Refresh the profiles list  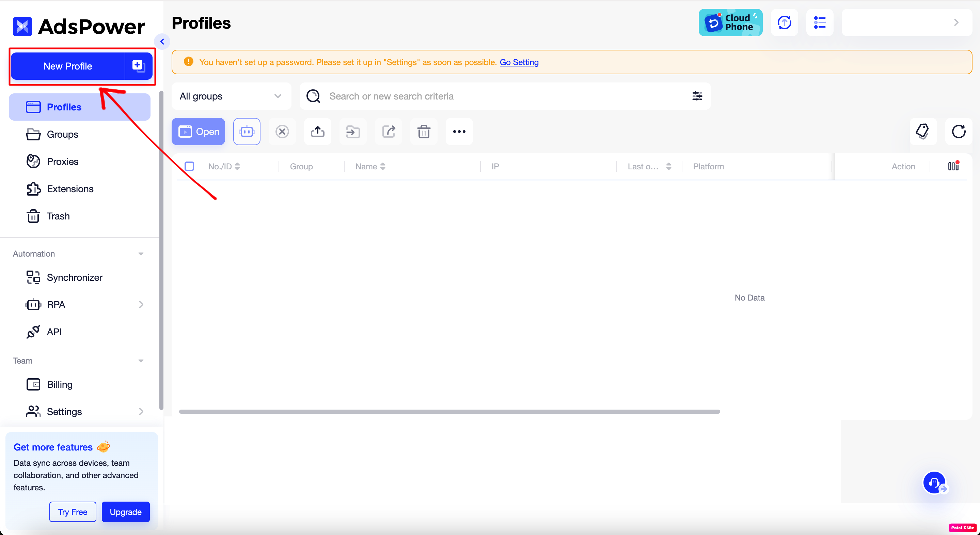959,132
